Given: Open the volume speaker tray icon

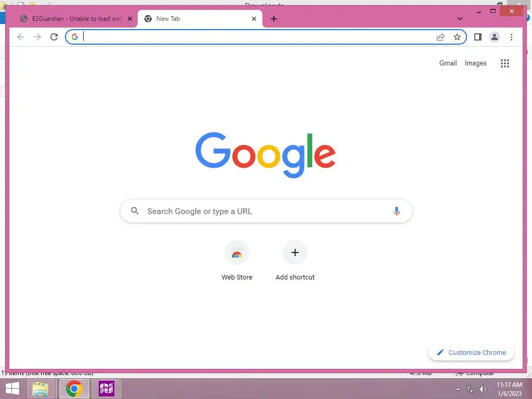Looking at the screenshot, I should pyautogui.click(x=483, y=389).
